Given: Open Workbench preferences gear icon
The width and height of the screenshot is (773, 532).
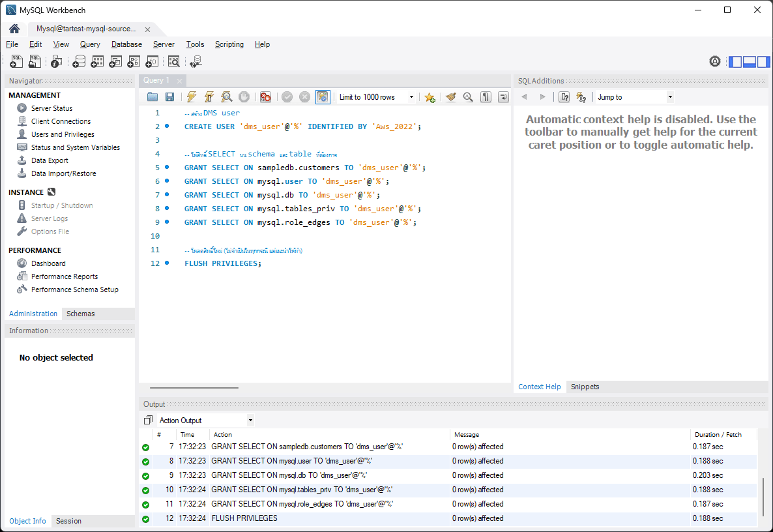Looking at the screenshot, I should click(715, 61).
